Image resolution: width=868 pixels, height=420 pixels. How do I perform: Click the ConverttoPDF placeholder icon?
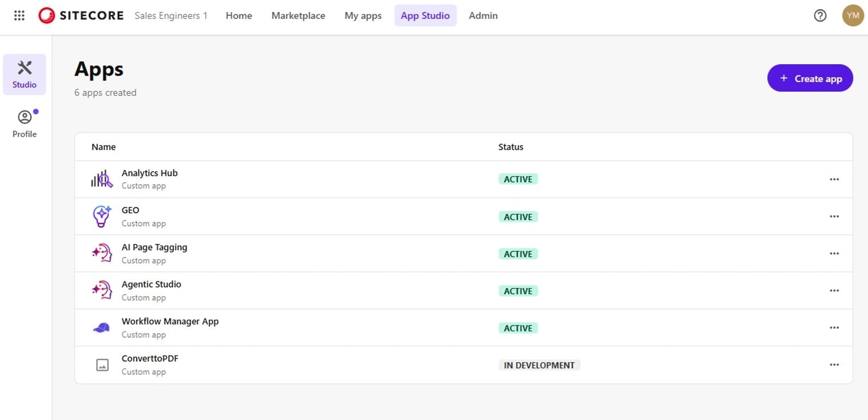coord(102,364)
